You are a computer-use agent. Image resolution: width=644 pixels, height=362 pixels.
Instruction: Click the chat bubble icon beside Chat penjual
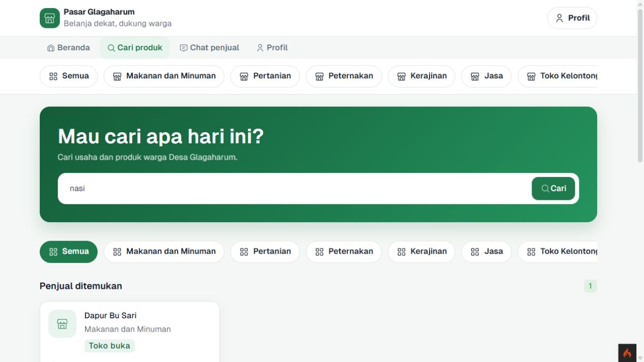pyautogui.click(x=184, y=48)
